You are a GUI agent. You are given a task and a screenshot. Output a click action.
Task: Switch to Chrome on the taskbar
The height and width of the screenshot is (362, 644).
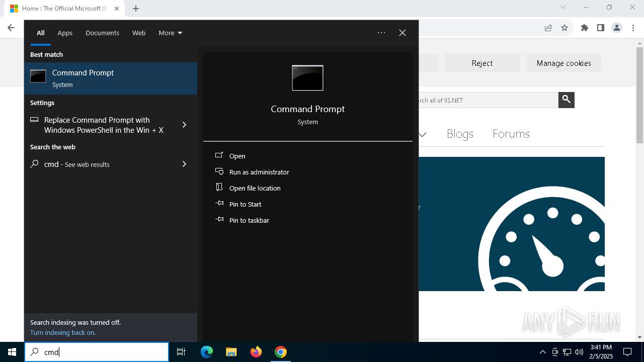pyautogui.click(x=281, y=352)
